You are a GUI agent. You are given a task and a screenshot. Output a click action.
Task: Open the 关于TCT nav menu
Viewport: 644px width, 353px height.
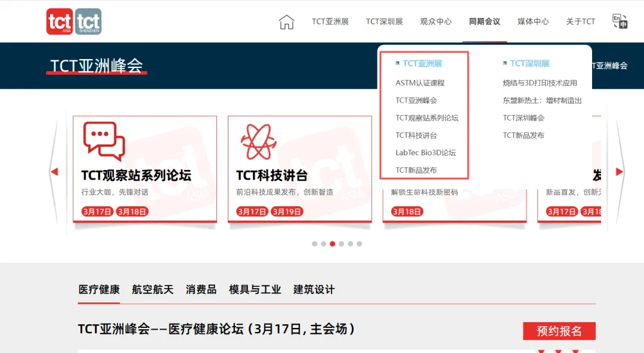[580, 21]
